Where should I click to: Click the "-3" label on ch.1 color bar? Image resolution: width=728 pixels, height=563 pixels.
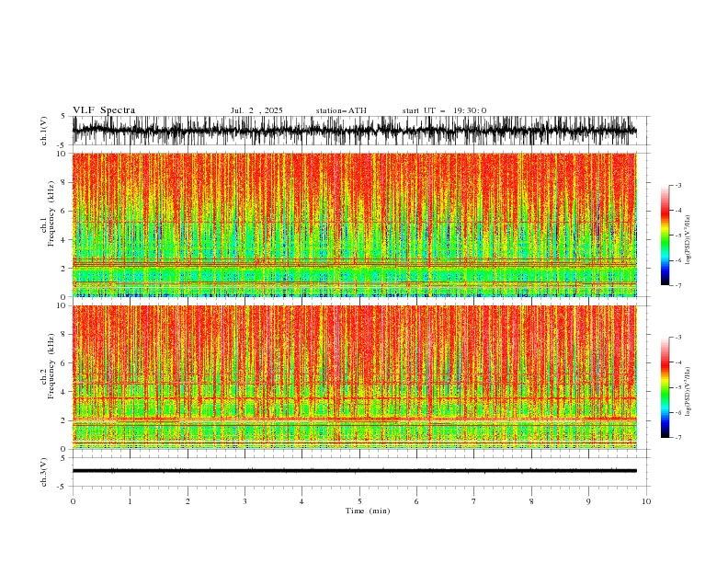pyautogui.click(x=677, y=185)
